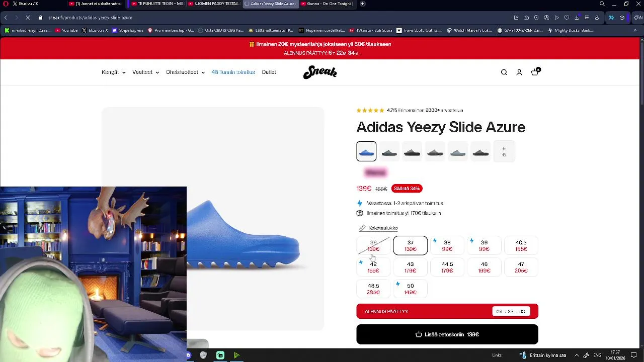
Task: Click the Kokotaulukko size chart ruler icon
Action: coord(362,228)
